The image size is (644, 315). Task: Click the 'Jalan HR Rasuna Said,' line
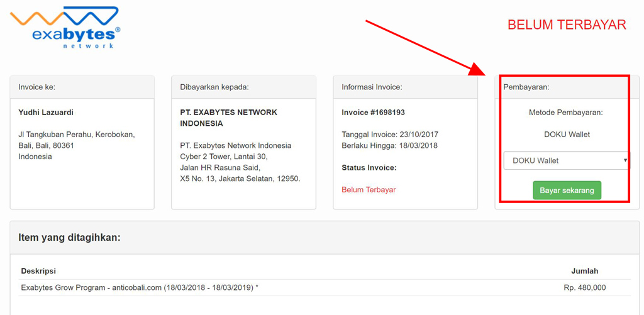point(220,168)
